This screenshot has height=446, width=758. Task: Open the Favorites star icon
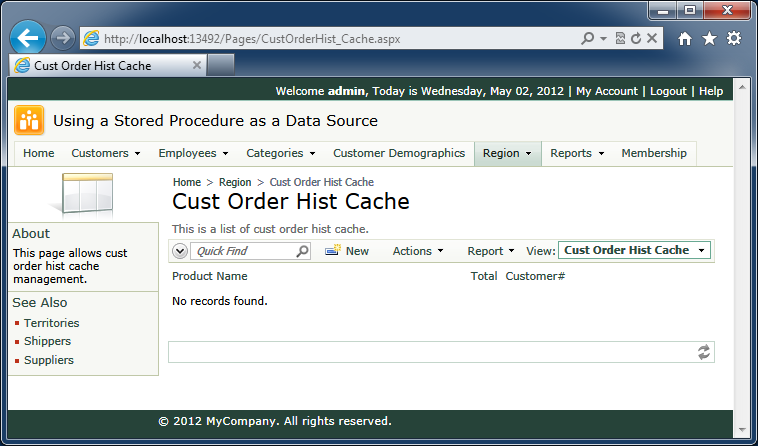[709, 38]
